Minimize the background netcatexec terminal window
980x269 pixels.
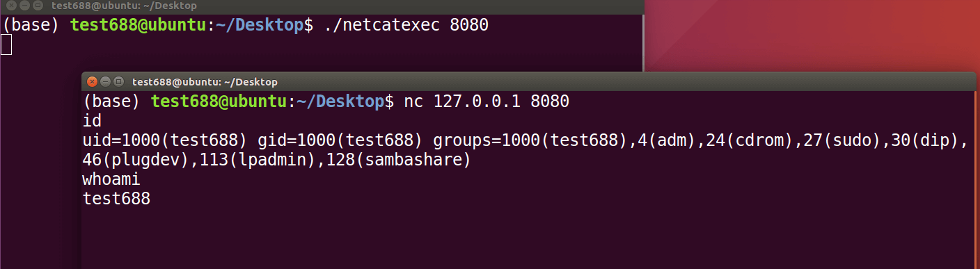point(24,6)
